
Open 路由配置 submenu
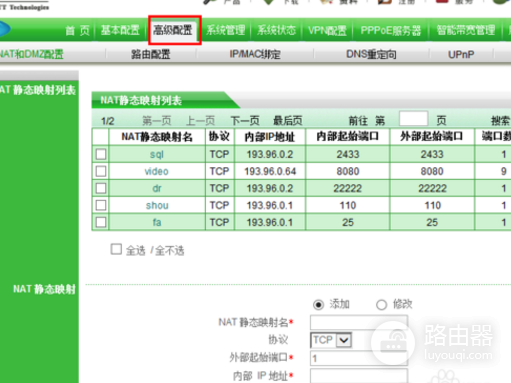tap(151, 54)
